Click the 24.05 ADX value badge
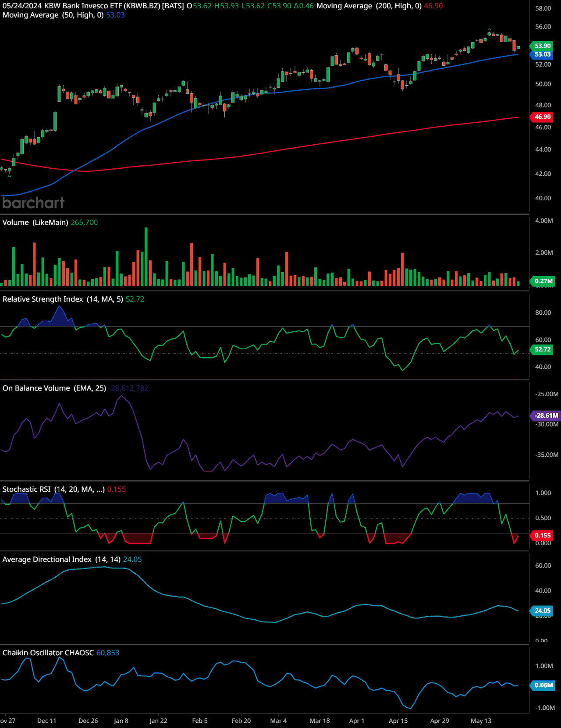 pyautogui.click(x=542, y=611)
